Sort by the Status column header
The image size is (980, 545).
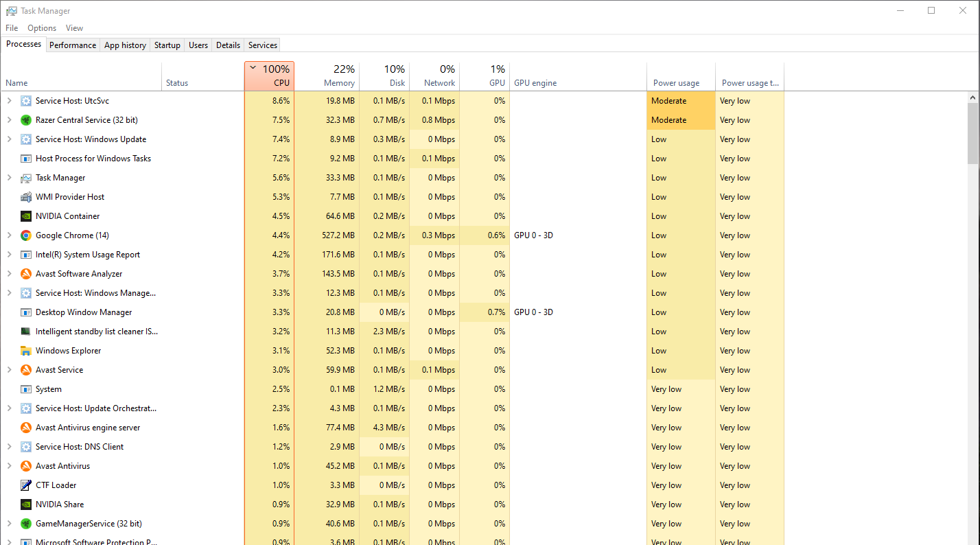(x=203, y=76)
